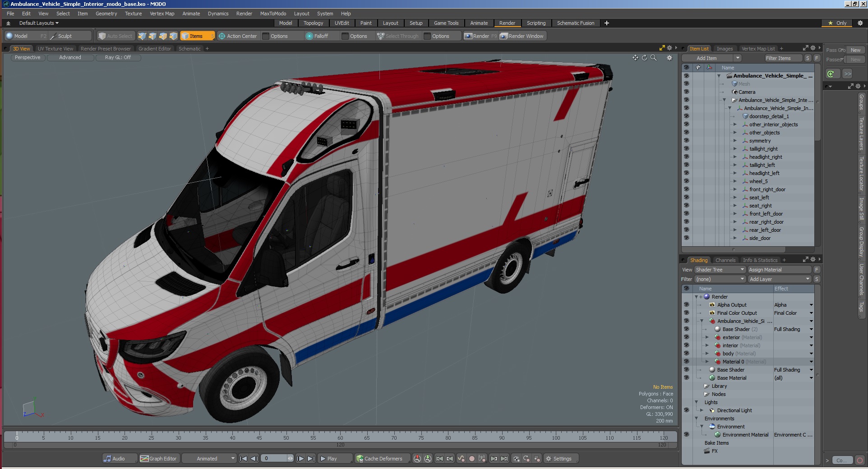This screenshot has width=868, height=469.
Task: Open Default Layouts dropdown
Action: tap(39, 23)
